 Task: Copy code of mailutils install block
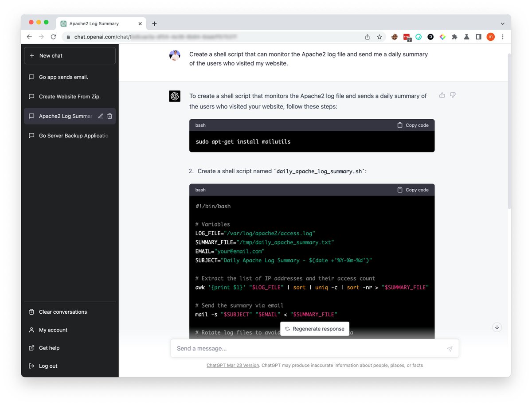[413, 125]
